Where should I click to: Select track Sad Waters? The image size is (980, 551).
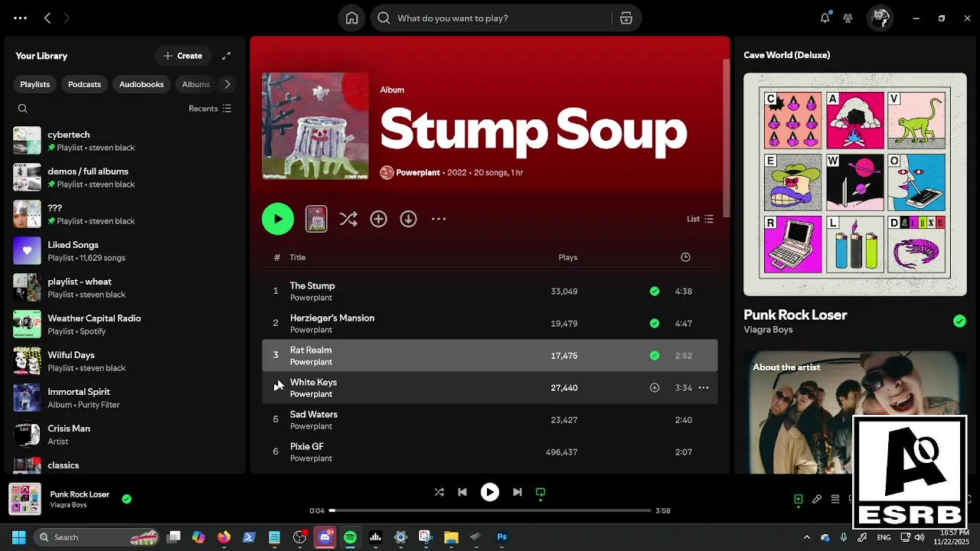point(489,419)
